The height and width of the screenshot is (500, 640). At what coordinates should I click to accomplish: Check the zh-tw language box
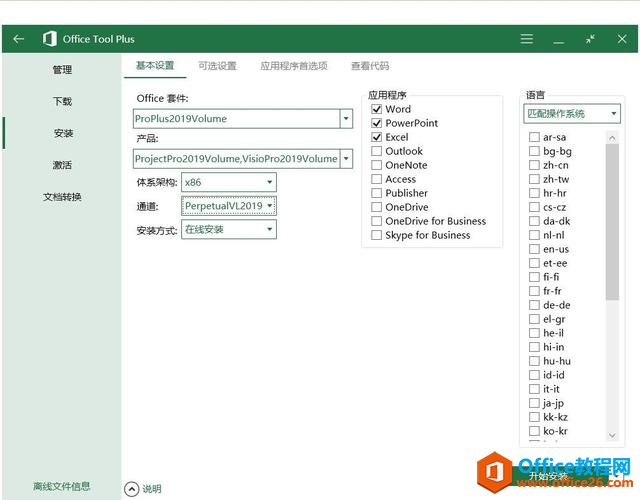[534, 179]
